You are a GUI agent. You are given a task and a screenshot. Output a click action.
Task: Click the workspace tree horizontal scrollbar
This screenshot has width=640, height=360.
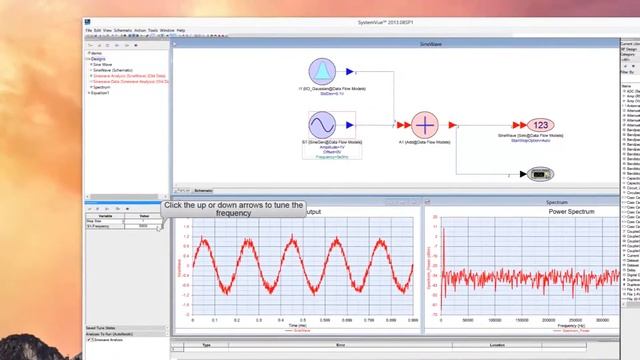[x=124, y=197]
